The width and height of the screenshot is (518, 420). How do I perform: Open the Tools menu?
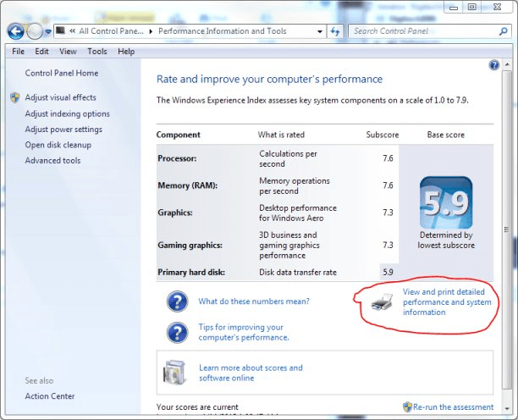[x=97, y=52]
